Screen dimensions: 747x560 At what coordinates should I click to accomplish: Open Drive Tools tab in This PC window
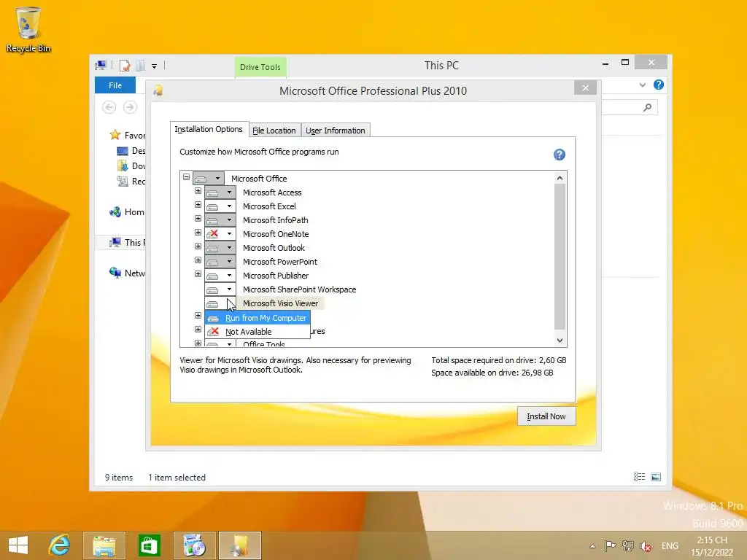click(x=260, y=67)
